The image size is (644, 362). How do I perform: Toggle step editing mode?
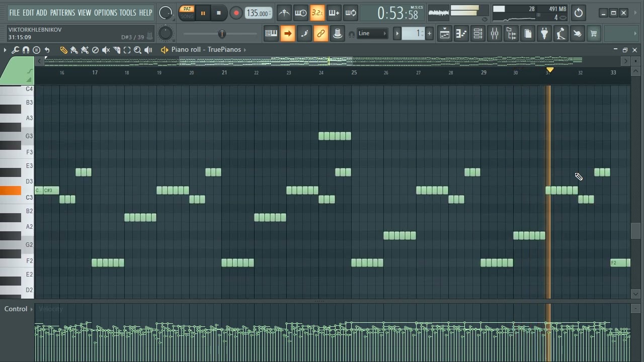pos(304,34)
